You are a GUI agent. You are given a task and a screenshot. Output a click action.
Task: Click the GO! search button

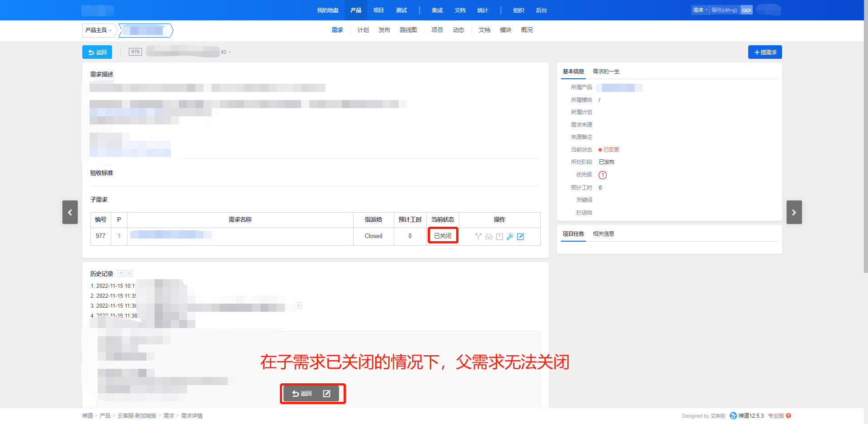(746, 10)
